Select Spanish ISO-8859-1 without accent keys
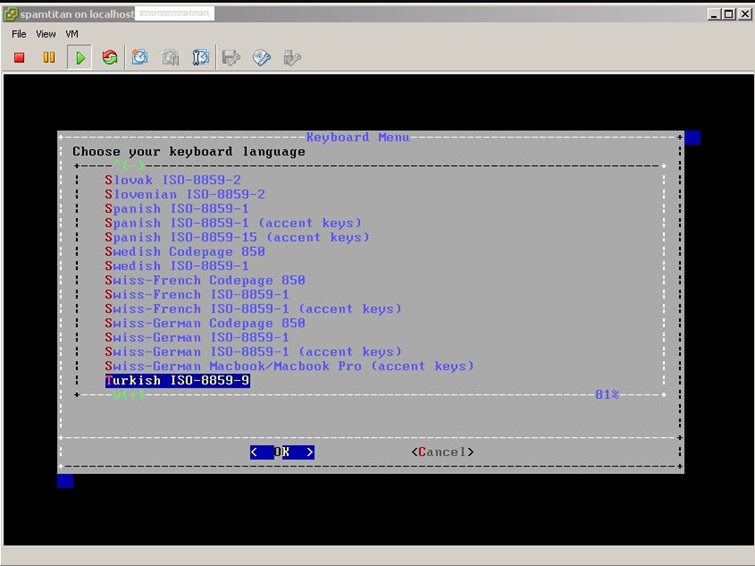Screen dimensions: 755x566 (177, 209)
